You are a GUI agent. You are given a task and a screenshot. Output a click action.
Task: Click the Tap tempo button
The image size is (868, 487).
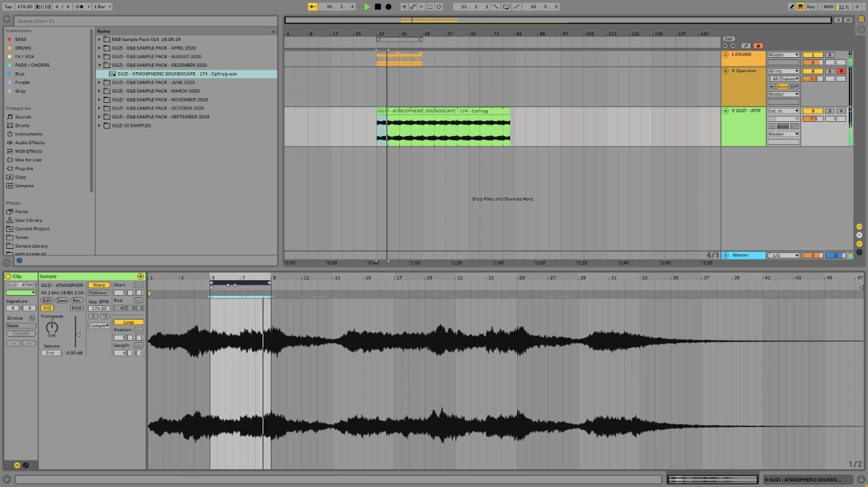point(8,7)
